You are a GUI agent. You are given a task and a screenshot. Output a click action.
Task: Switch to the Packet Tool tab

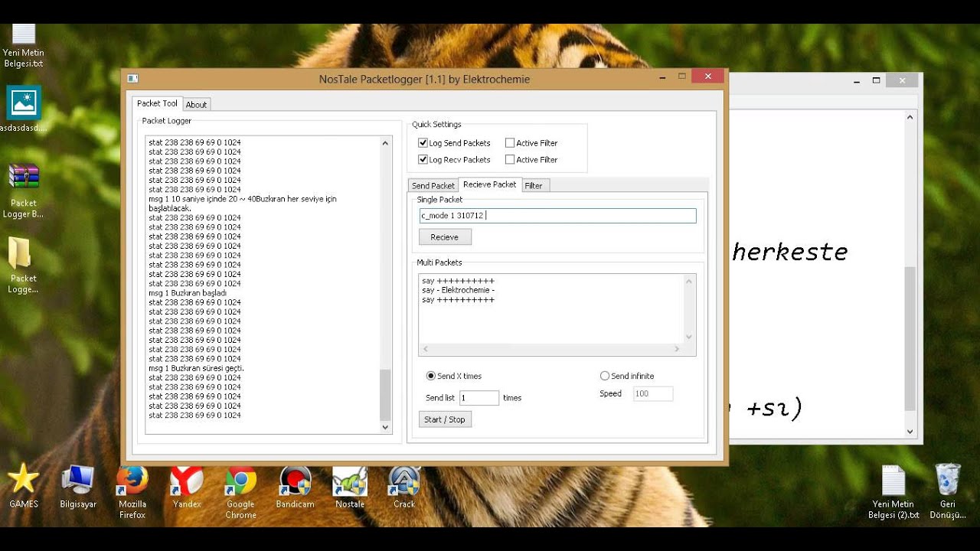[157, 103]
